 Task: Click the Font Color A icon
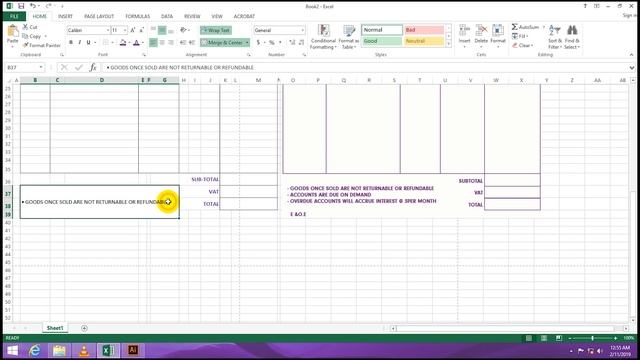(136, 42)
